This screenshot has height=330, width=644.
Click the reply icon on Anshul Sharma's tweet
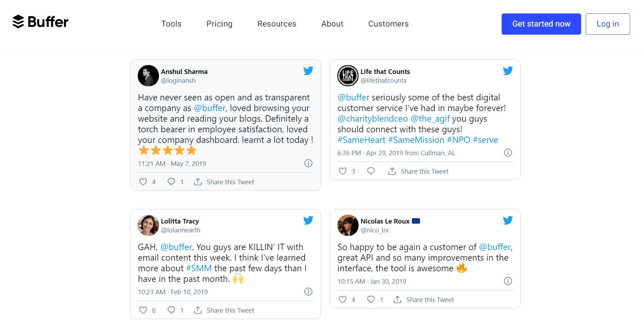(171, 181)
